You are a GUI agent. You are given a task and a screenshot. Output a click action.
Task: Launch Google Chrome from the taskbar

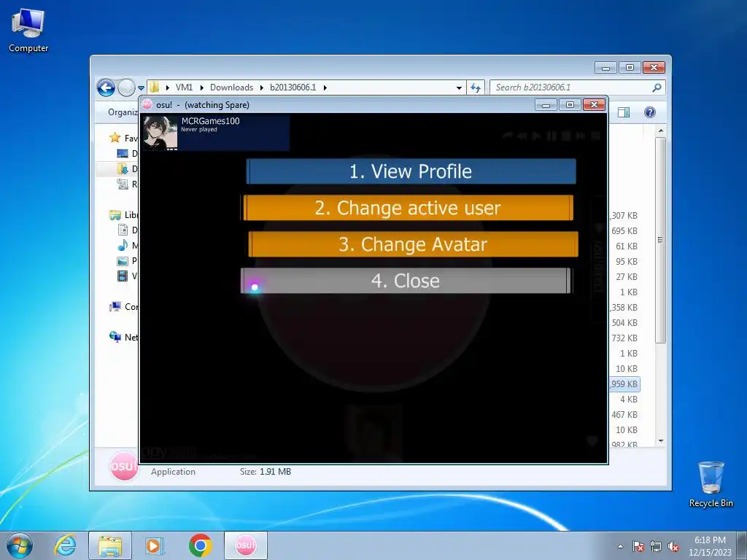(x=201, y=545)
